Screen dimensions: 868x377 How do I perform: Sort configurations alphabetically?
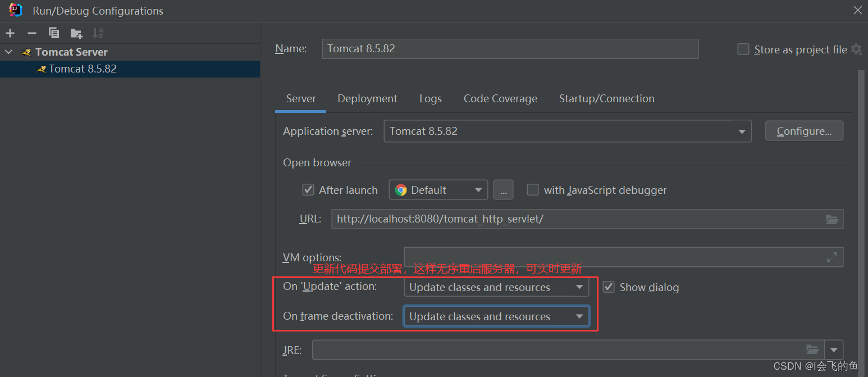tap(98, 33)
